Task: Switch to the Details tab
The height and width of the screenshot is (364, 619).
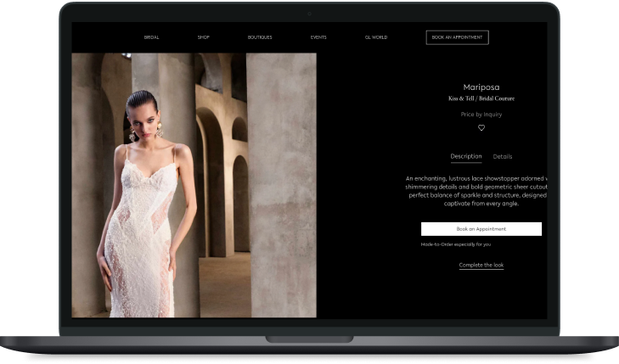Action: pos(503,156)
